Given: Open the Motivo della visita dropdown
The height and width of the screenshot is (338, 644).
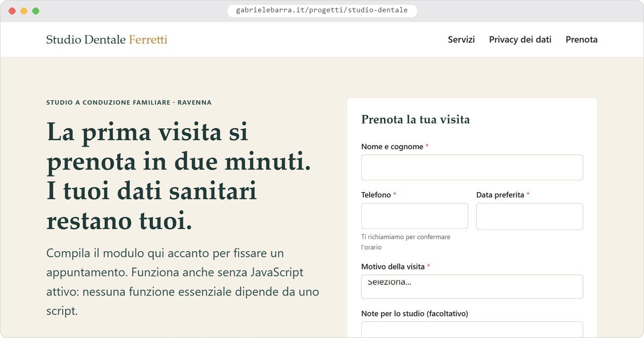Looking at the screenshot, I should [x=472, y=286].
